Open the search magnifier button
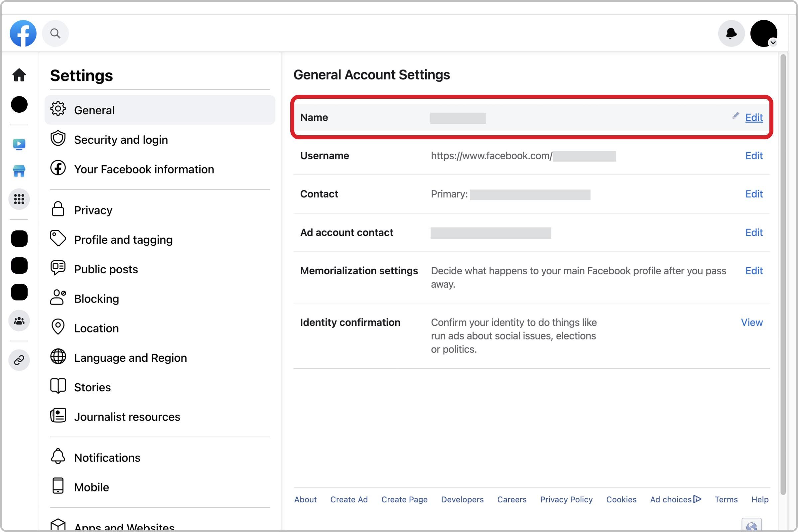 pos(55,33)
